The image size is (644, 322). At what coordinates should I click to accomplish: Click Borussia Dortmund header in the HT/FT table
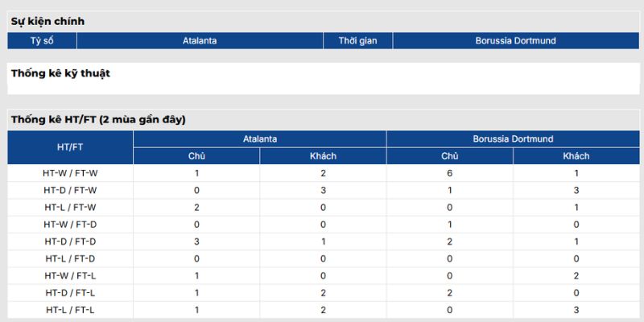pos(513,139)
